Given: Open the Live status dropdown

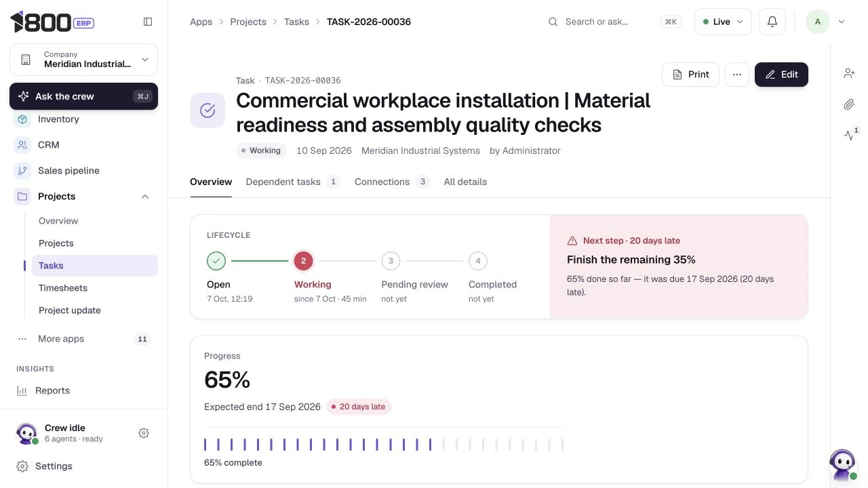Looking at the screenshot, I should point(723,22).
